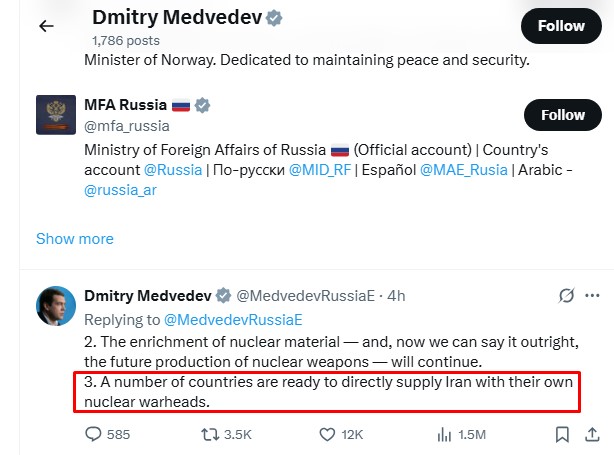The image size is (614, 455).
Task: Click the MFA Russia display name
Action: pyautogui.click(x=126, y=105)
